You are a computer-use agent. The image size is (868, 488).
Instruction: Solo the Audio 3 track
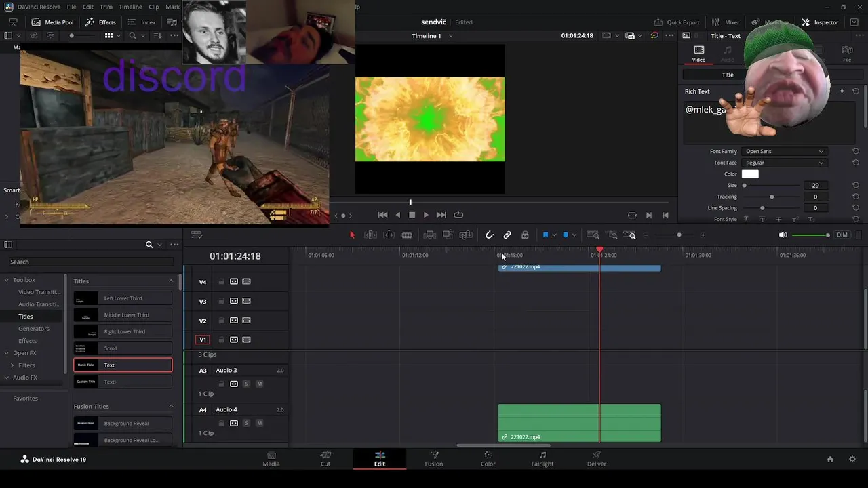246,384
